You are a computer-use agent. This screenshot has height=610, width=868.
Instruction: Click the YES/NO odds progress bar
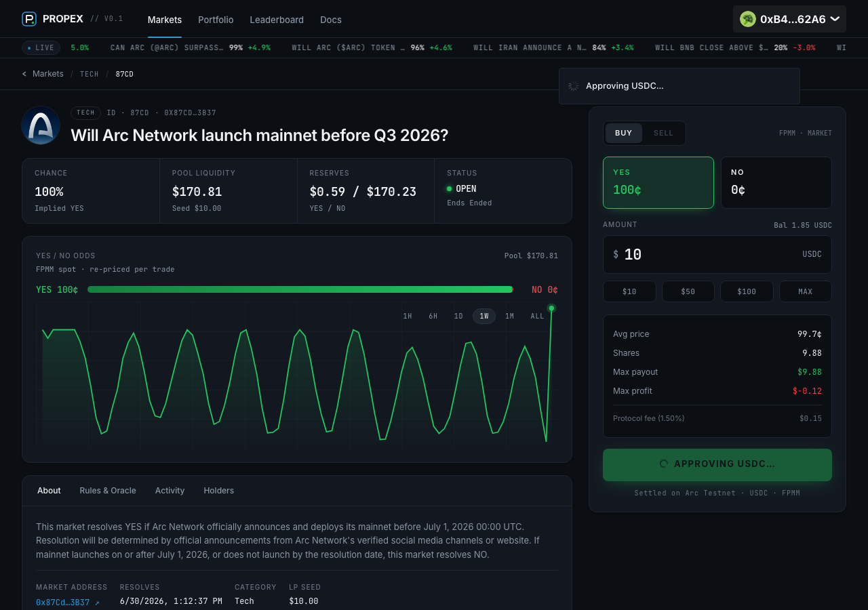[x=300, y=289]
